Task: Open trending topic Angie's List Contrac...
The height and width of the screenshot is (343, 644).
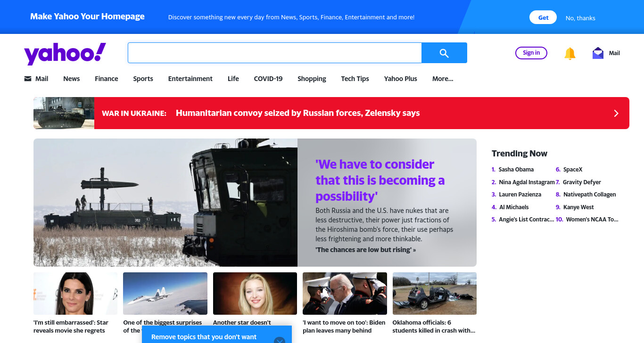Action: coord(527,220)
